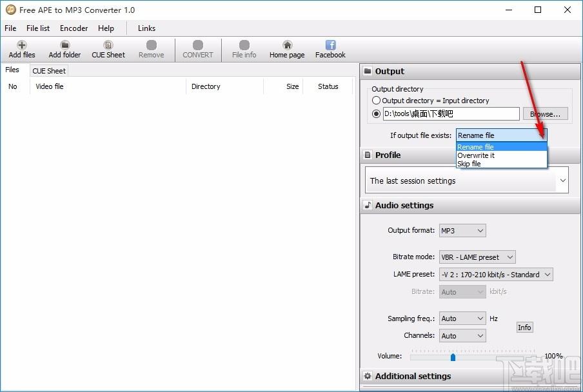Expand the Additional settings section
Viewport: 583px width, 392px height.
pos(470,376)
